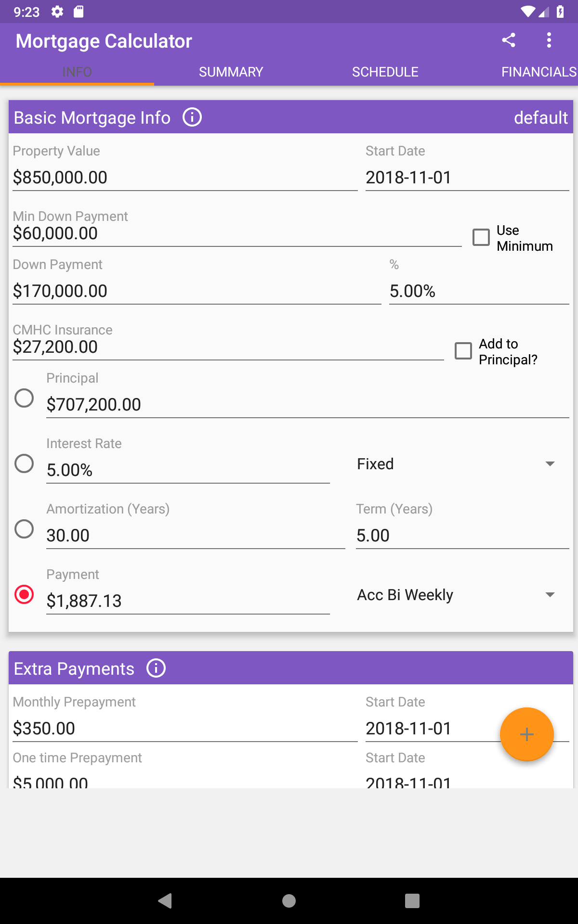Tap the mortgage Start Date field
Screen dimensions: 578x924
(x=466, y=178)
